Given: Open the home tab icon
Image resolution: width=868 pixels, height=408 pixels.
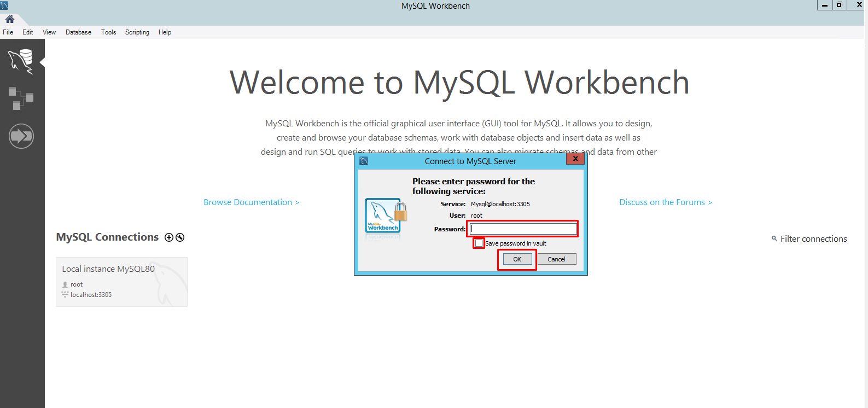Looking at the screenshot, I should point(10,19).
